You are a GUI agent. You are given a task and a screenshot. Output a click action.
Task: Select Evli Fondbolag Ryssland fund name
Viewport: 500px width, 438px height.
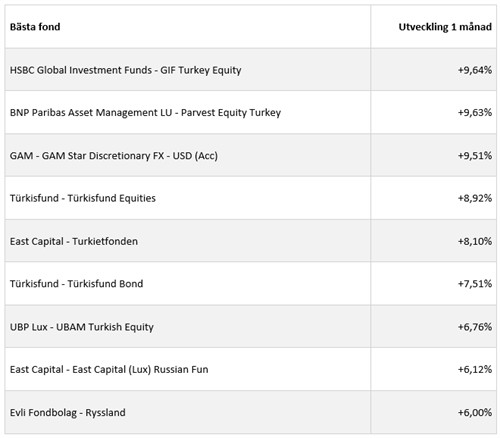(68, 413)
